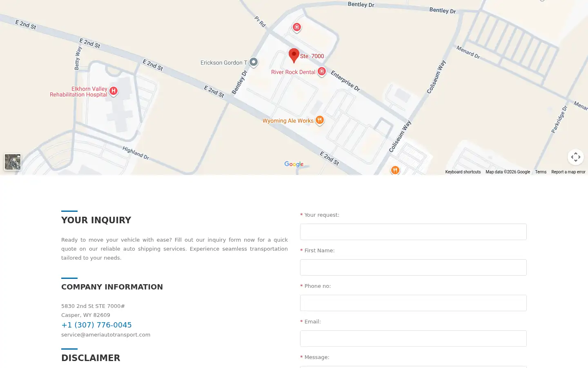Click the red Ste. 7000 location pin
The image size is (588, 368).
pyautogui.click(x=294, y=55)
